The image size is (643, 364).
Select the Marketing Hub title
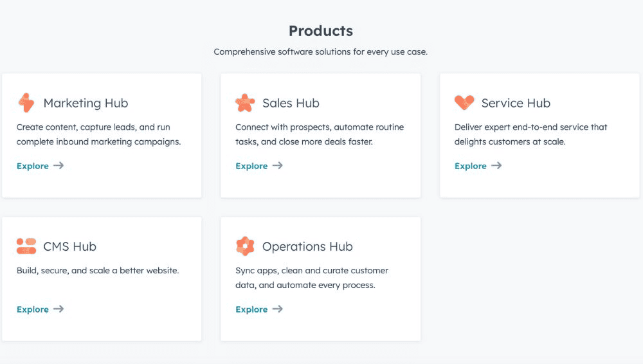pos(86,103)
